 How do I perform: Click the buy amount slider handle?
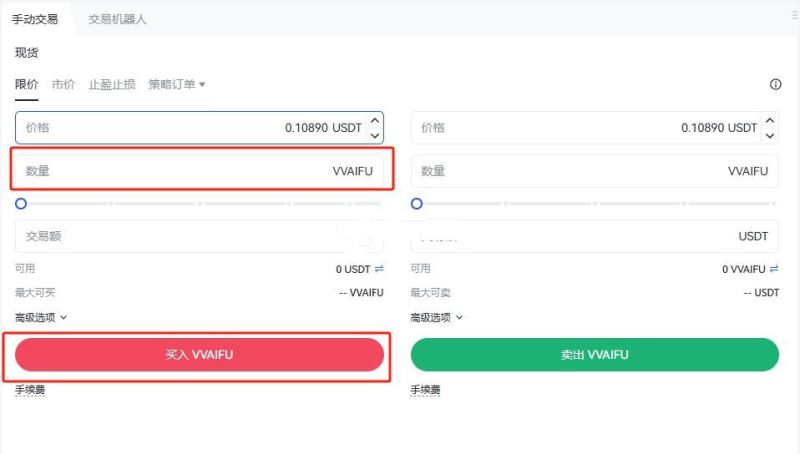coord(21,203)
